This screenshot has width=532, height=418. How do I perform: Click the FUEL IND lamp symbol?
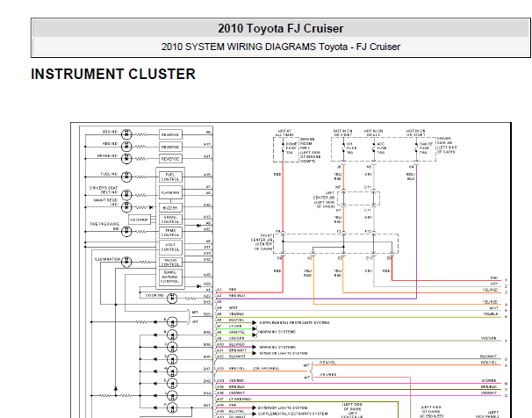tap(126, 177)
